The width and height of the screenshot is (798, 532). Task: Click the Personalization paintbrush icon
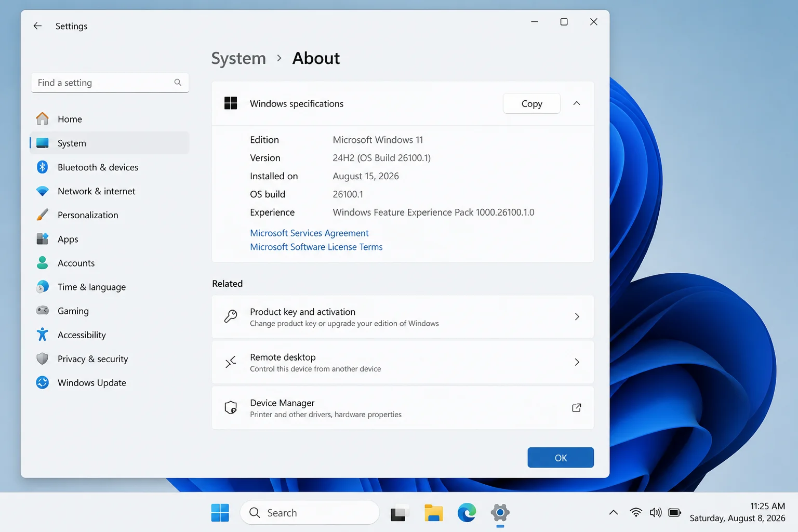(x=43, y=215)
